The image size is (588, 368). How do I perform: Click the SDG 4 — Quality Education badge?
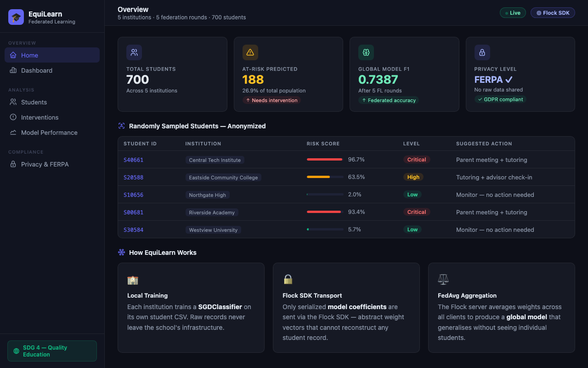(52, 351)
